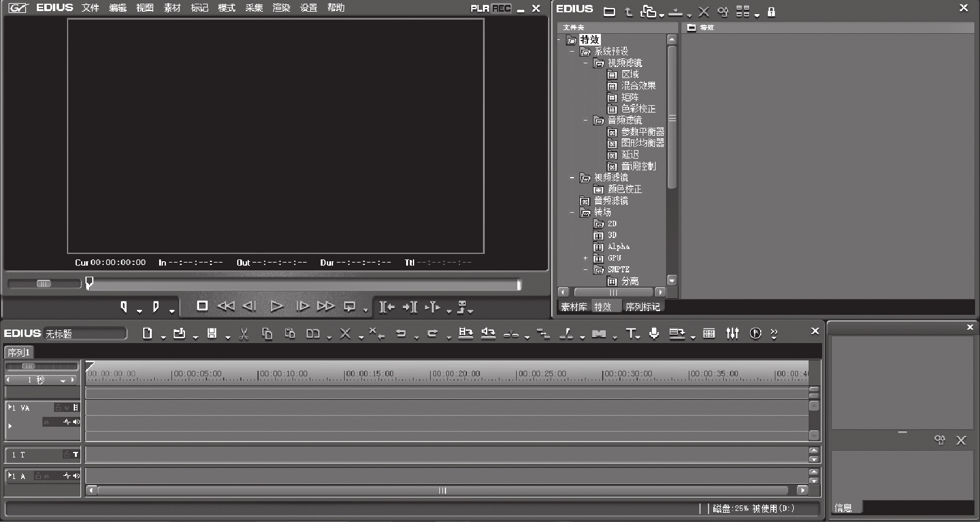Toggle REC recorder mode

coord(501,8)
